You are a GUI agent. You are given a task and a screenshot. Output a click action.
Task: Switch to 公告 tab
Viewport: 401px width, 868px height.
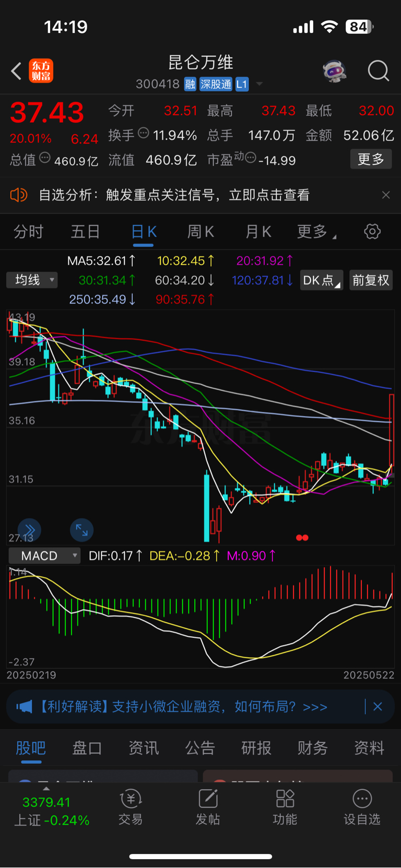point(200,748)
